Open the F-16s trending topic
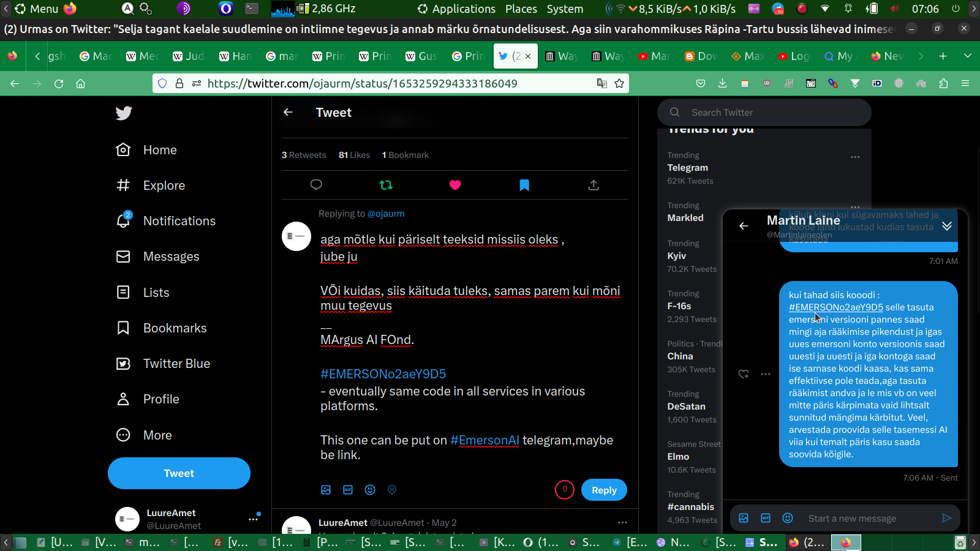 679,306
